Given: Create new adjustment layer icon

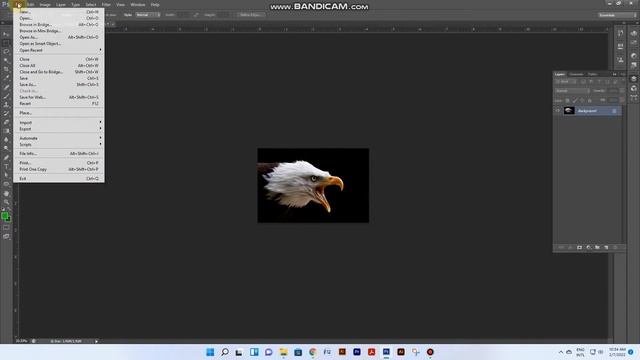Looking at the screenshot, I should 588,247.
